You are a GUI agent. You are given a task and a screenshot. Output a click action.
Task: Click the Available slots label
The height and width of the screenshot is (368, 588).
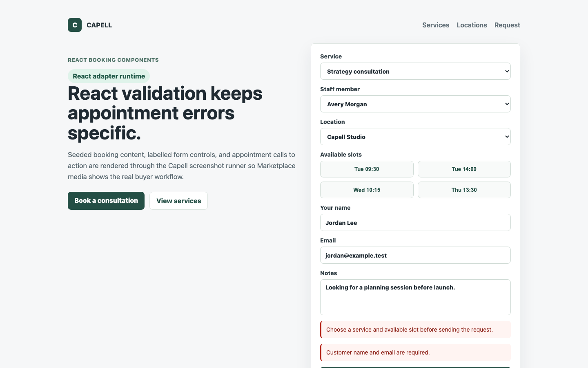tap(341, 155)
